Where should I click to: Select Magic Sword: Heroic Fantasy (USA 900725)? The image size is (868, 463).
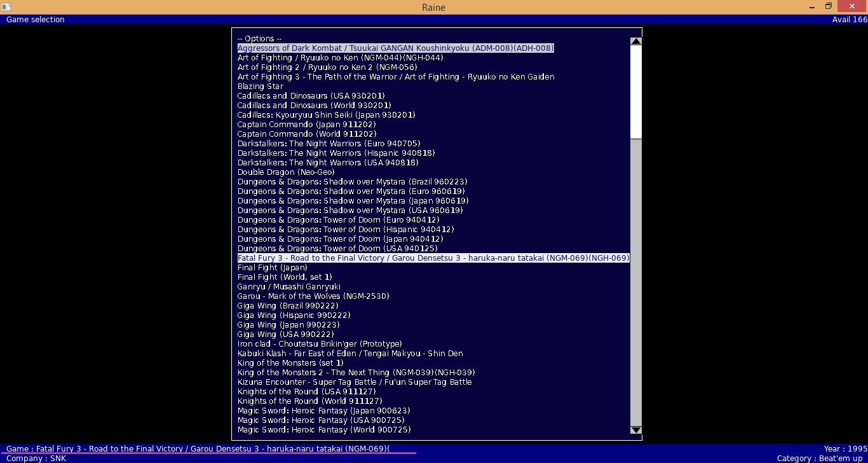pyautogui.click(x=321, y=420)
